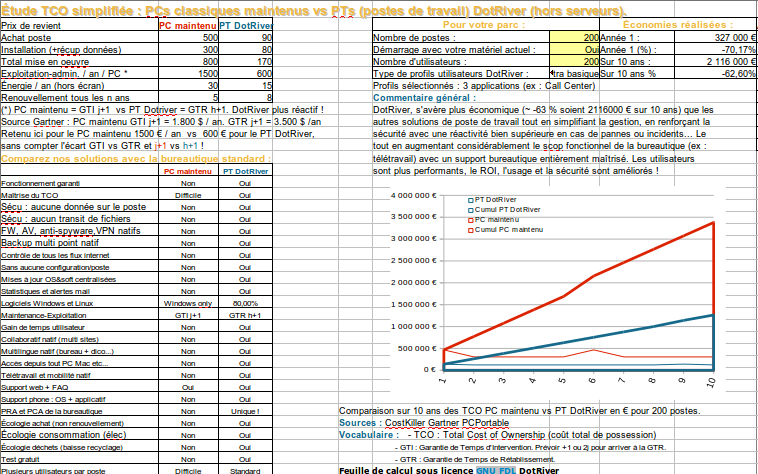Open the 'GNU FDL' license link
Screen dimensions: 758x474
(x=496, y=470)
